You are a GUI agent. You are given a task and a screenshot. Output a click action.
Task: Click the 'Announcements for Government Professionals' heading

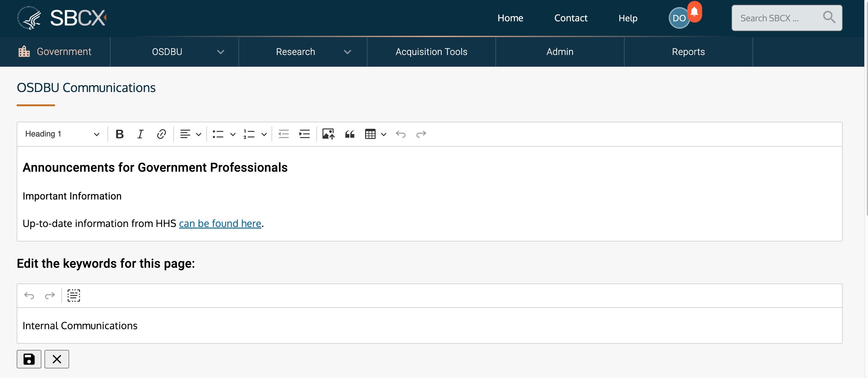pos(155,167)
